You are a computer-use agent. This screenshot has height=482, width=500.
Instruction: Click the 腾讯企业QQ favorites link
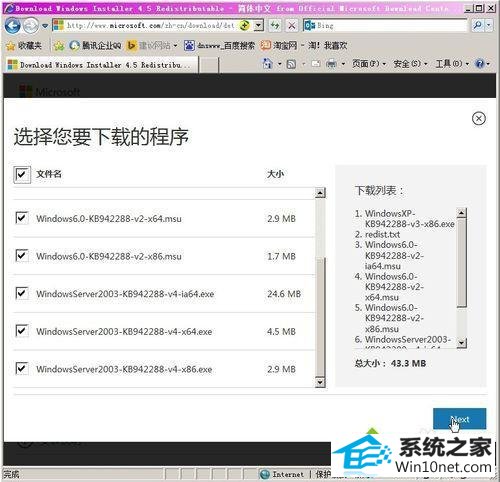(95, 45)
